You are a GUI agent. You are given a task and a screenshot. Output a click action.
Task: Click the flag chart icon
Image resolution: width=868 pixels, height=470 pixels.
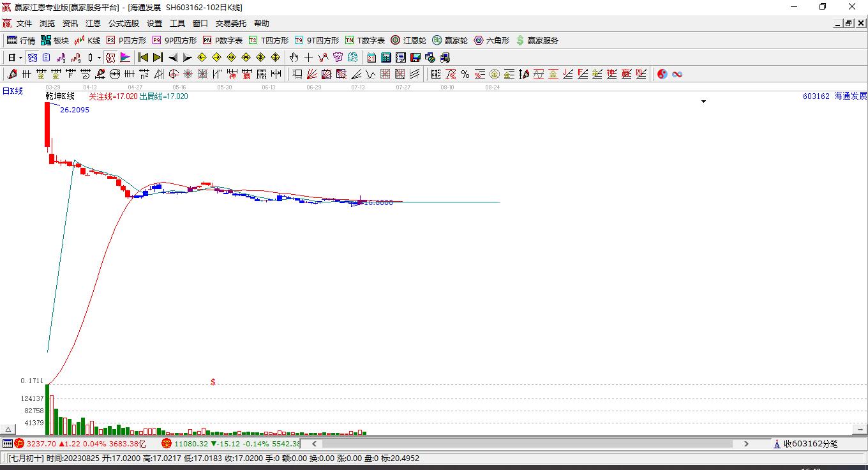[x=125, y=57]
